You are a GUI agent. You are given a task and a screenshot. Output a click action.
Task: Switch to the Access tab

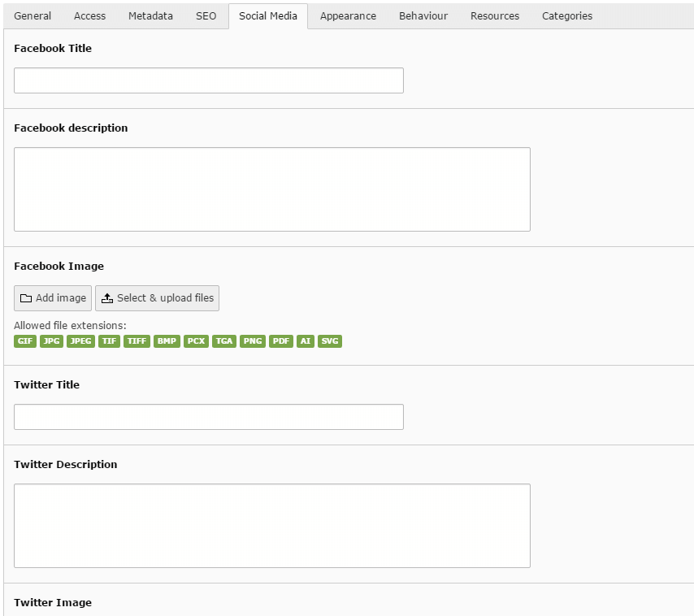[90, 16]
